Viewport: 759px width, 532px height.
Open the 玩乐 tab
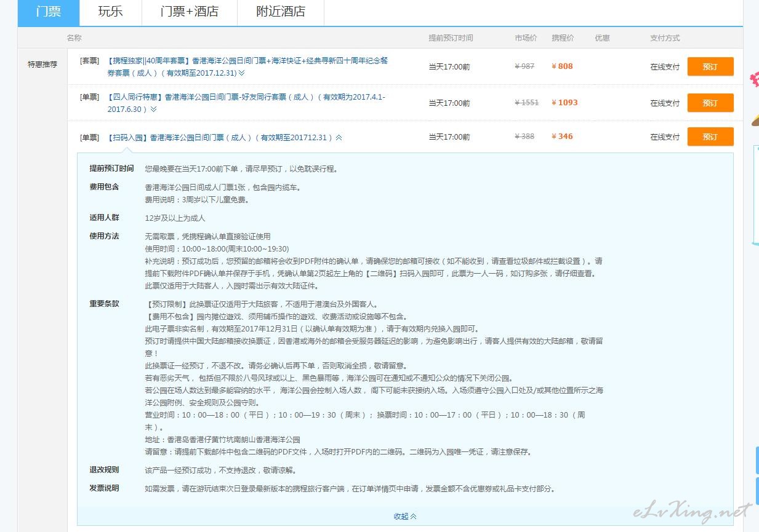tap(110, 12)
